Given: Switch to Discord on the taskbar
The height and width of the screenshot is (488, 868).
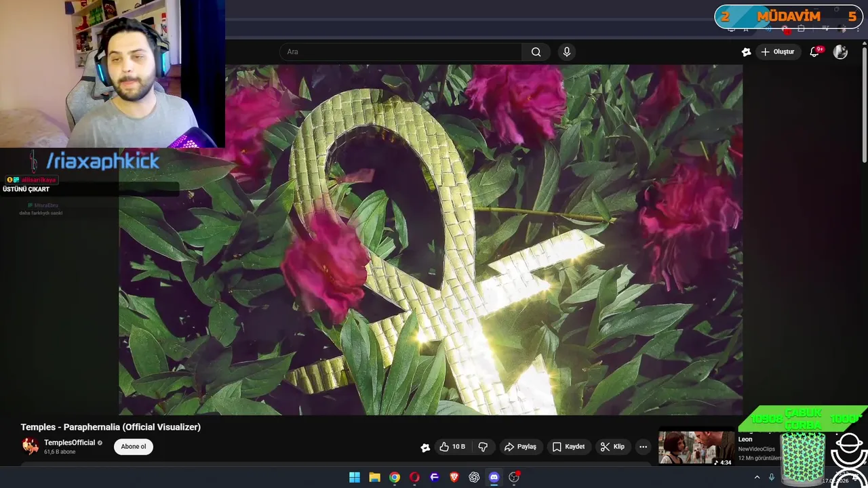Looking at the screenshot, I should (494, 477).
